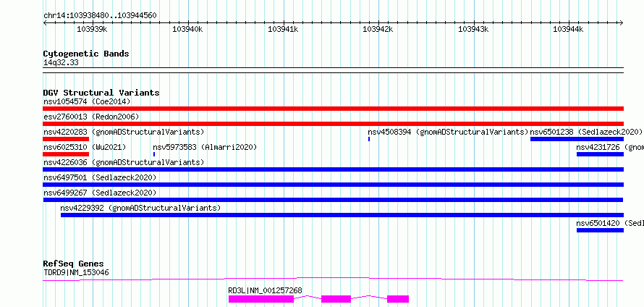Click the blue bar under nsv6501238
Screen dimensions: 644x307
577,139
